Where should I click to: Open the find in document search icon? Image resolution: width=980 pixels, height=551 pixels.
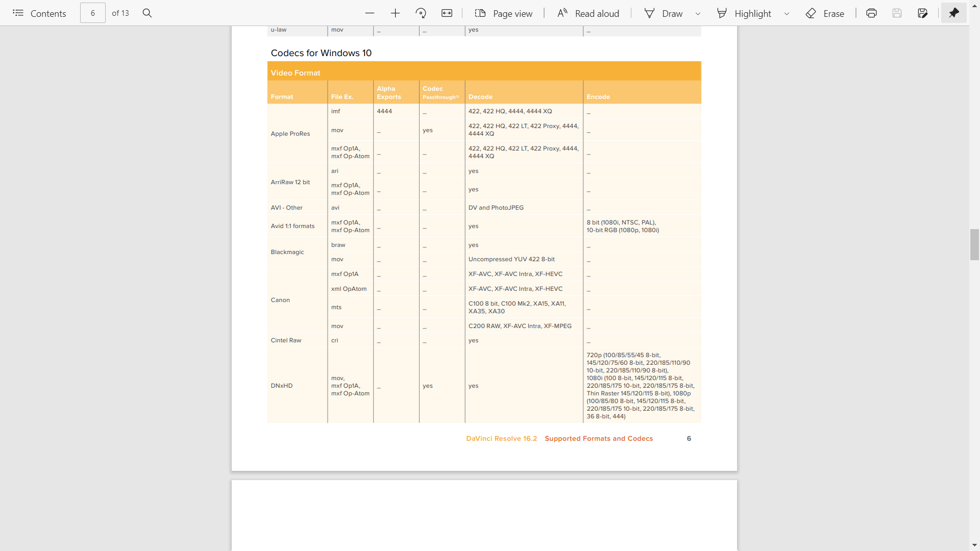tap(147, 13)
